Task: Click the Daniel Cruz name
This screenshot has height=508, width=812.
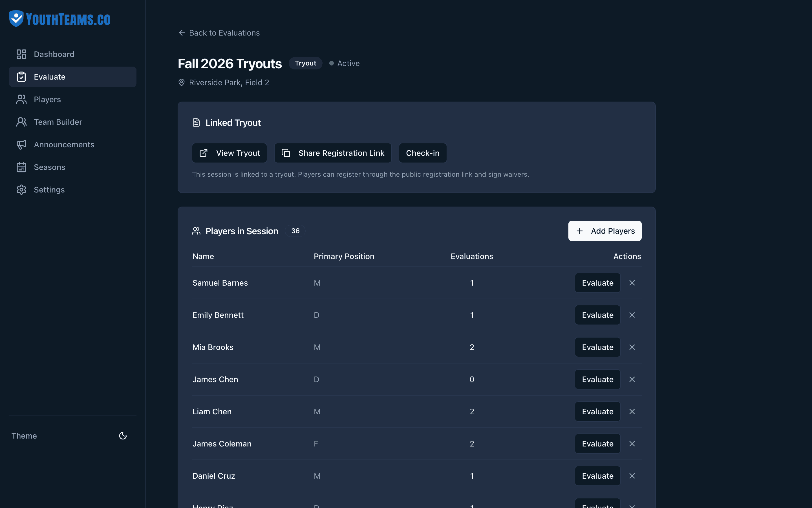Action: pos(214,476)
